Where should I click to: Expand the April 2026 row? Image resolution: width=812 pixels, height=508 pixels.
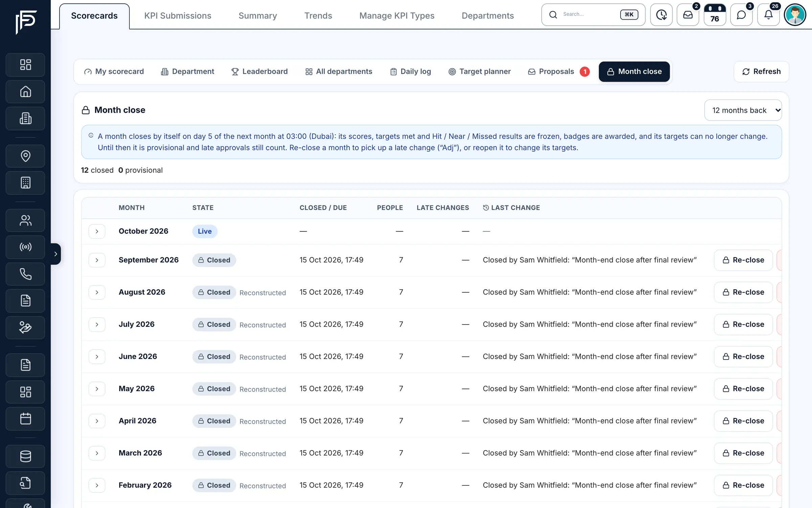97,421
